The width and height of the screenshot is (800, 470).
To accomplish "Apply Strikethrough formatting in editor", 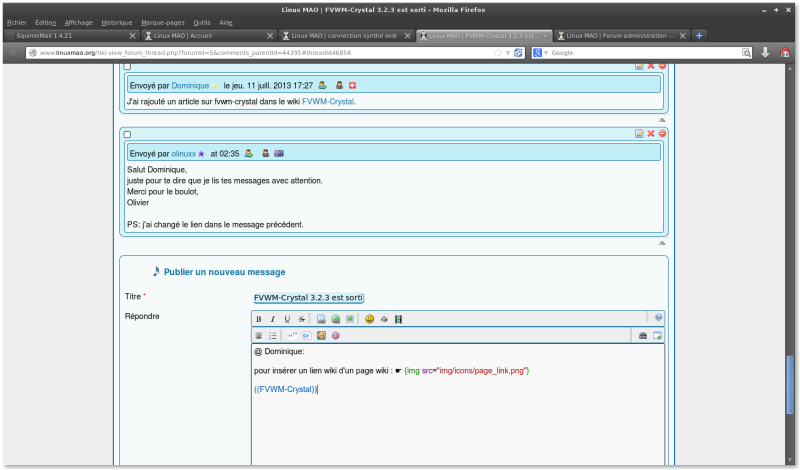I will click(301, 319).
